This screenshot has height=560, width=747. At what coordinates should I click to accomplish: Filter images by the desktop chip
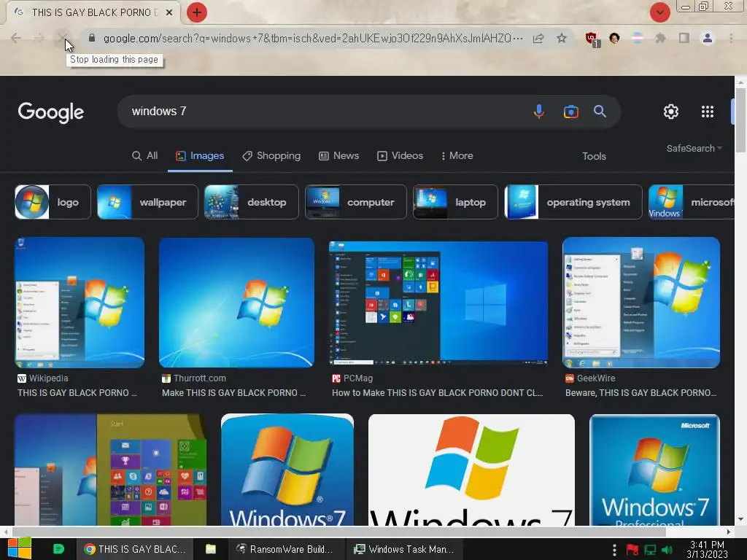point(251,202)
